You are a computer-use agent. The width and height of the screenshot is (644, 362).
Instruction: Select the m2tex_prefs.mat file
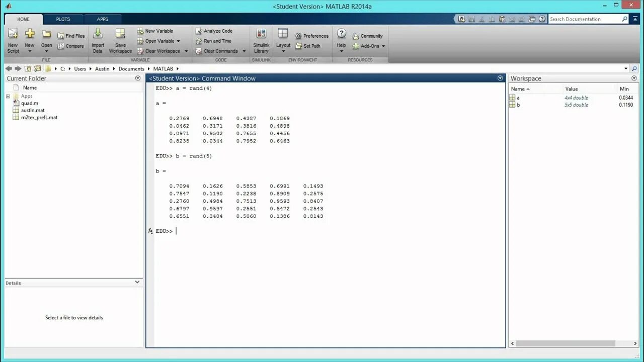(35, 117)
